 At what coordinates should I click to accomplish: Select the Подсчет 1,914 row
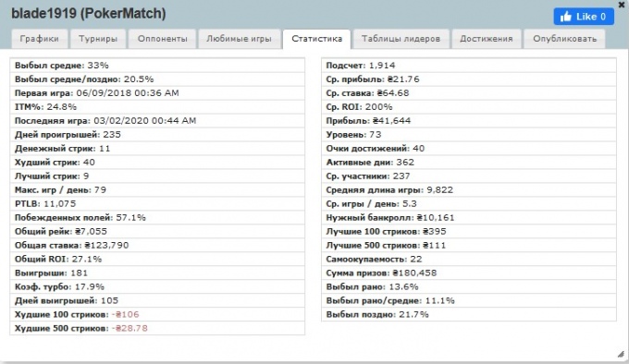pos(469,66)
